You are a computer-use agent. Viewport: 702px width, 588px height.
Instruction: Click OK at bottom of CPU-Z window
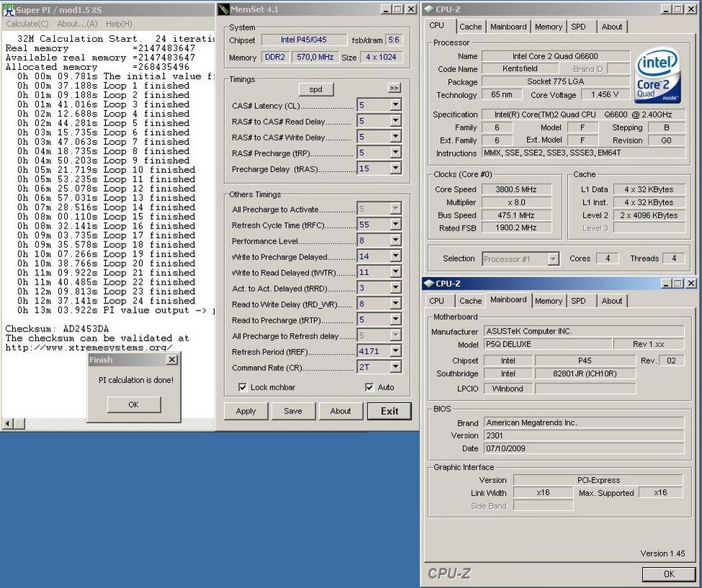(x=669, y=574)
